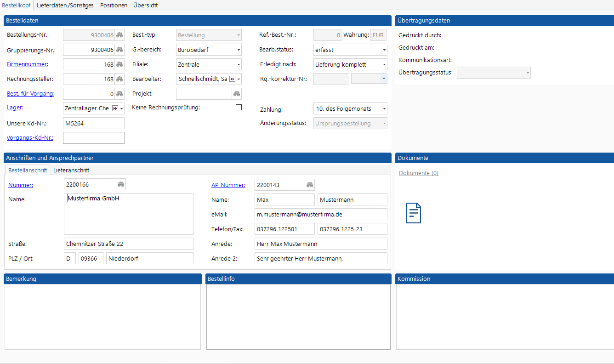Switch to Lieferdaten/Sonstiges tab

65,5
